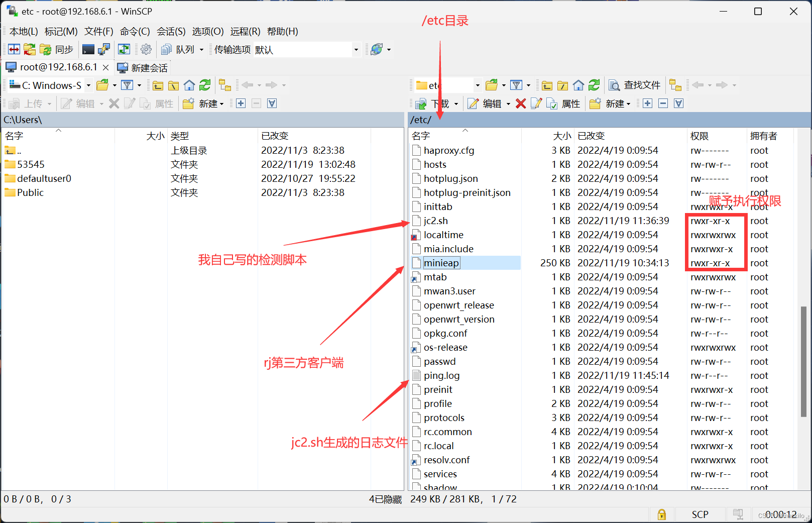Click the lock encryption status icon
Viewport: 812px width, 523px height.
tap(662, 514)
